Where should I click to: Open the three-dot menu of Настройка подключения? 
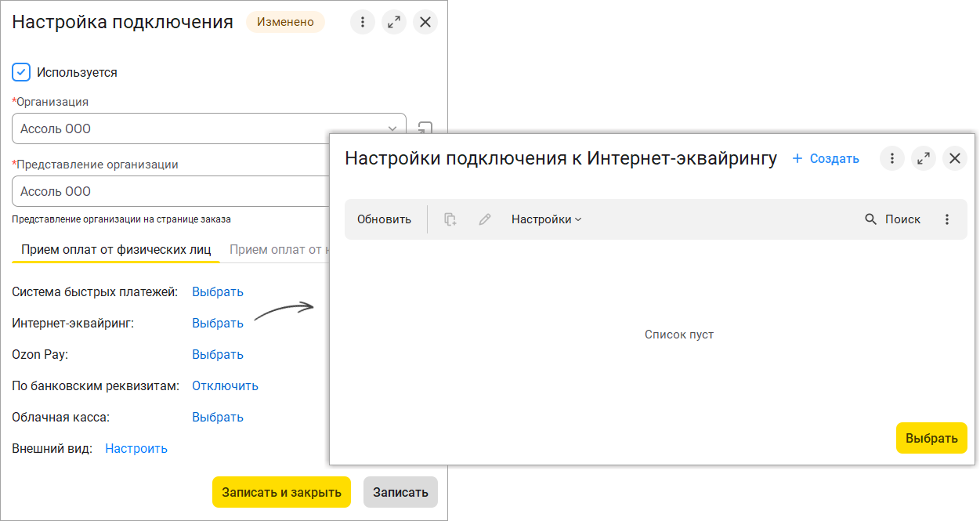tap(362, 22)
